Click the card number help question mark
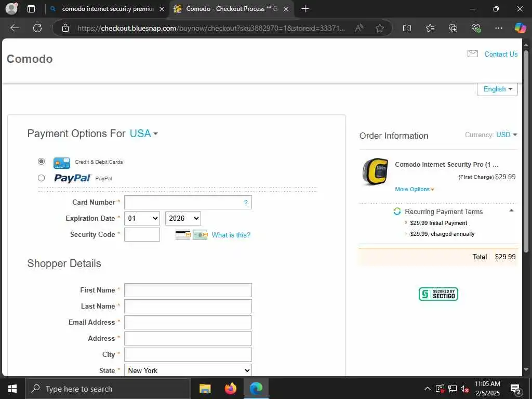The width and height of the screenshot is (532, 399). tap(246, 203)
